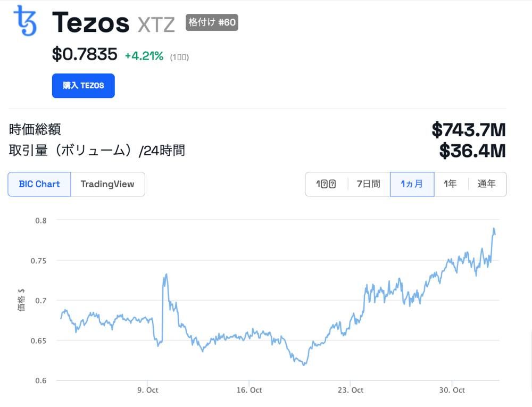Click the 16. Oct date axis label
532x407 pixels.
point(249,390)
